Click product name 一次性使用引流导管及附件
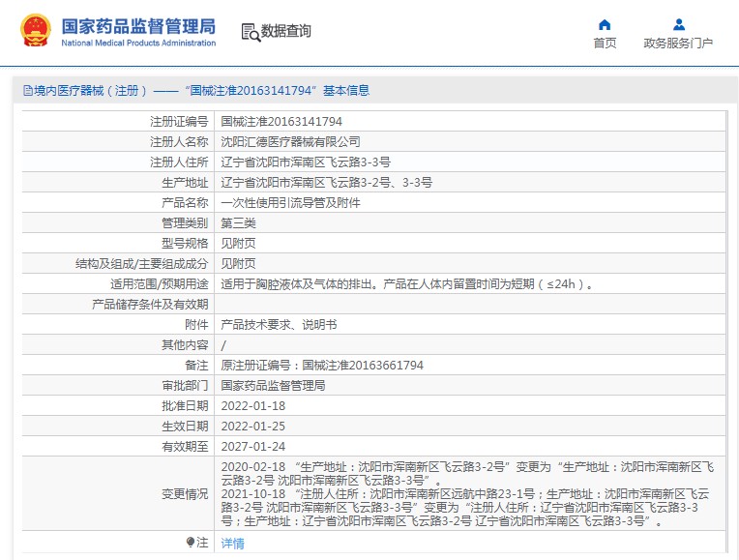The height and width of the screenshot is (560, 739). (291, 203)
